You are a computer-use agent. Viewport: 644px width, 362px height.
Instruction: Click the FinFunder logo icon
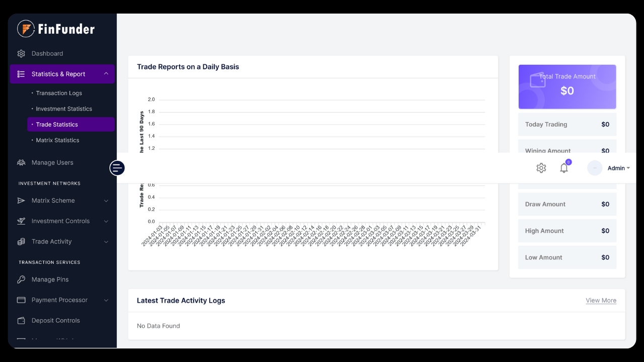26,29
